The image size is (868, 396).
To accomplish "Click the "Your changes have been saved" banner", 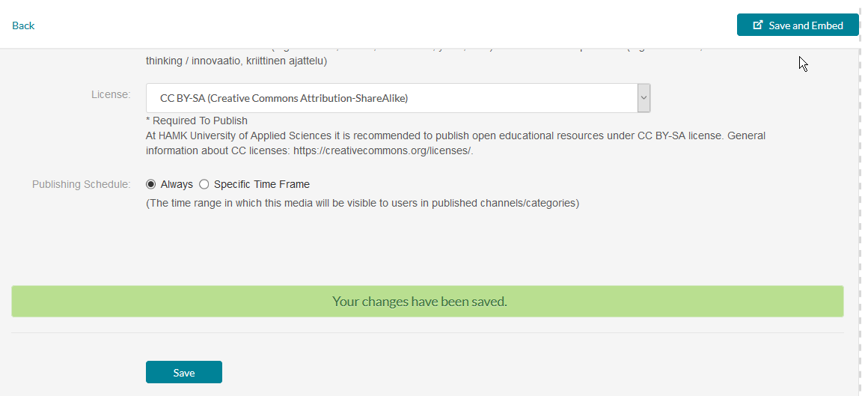I will 427,301.
